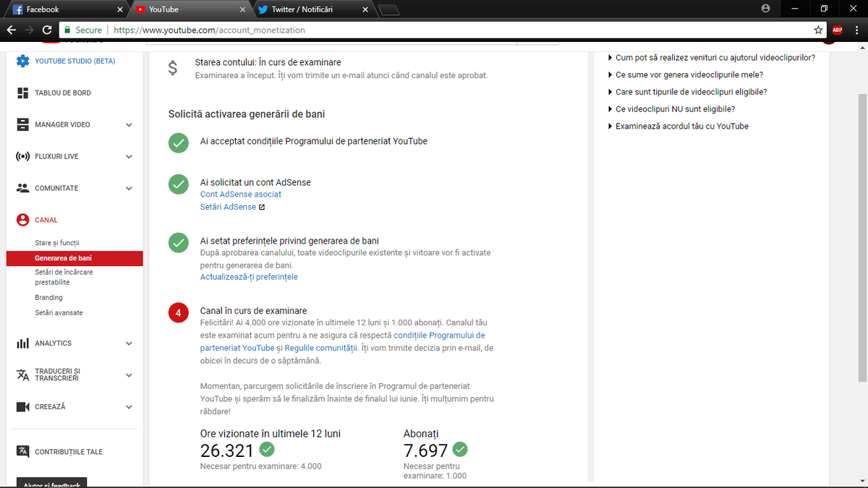Image resolution: width=868 pixels, height=488 pixels.
Task: Expand the Creează chevron
Action: tap(129, 407)
